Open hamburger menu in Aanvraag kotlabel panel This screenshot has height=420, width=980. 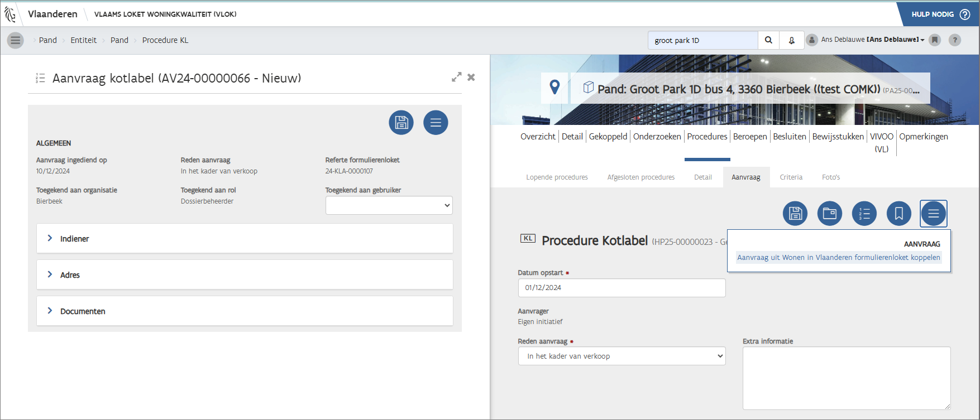pos(436,123)
